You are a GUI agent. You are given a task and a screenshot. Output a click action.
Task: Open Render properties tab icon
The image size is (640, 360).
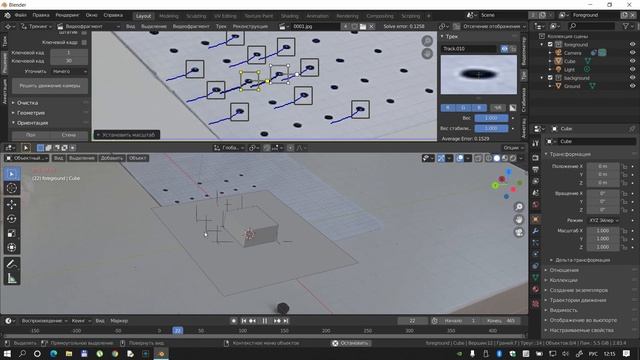coord(536,158)
